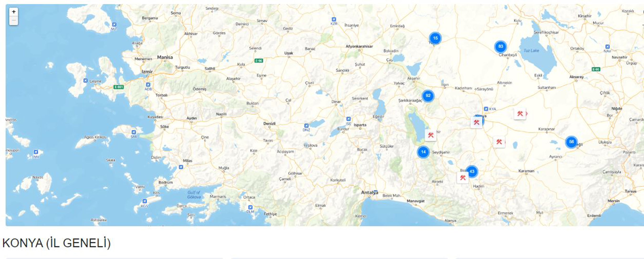Select the tools marker beside Beyşehir lake

tap(431, 135)
